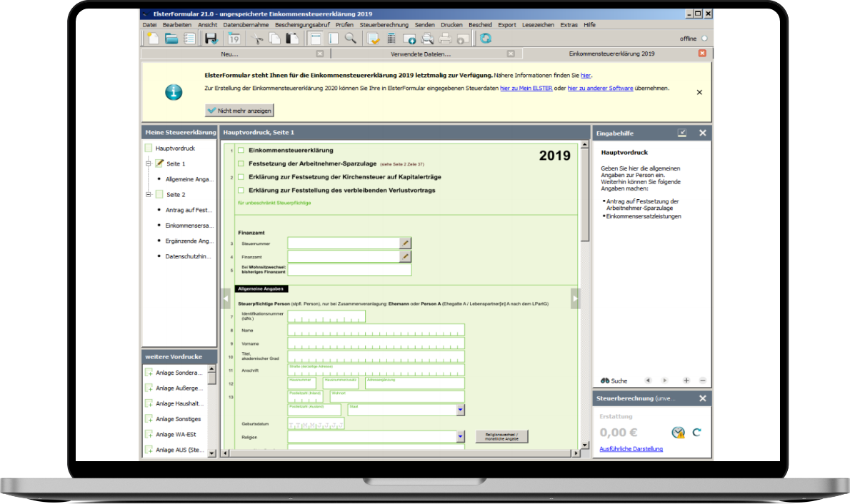
Task: Switch to the Verwendete Dateien tab
Action: (421, 54)
